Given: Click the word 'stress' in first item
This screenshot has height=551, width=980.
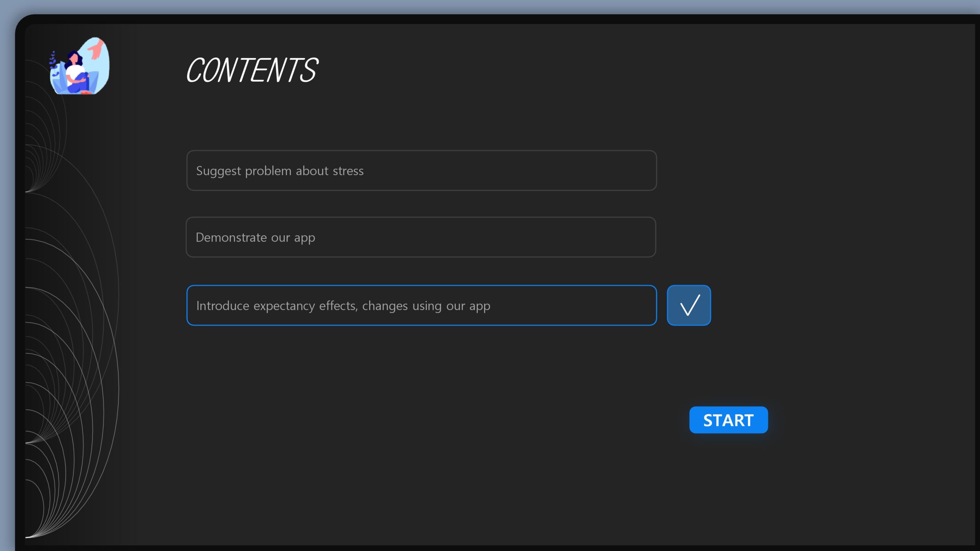Looking at the screenshot, I should (x=348, y=171).
